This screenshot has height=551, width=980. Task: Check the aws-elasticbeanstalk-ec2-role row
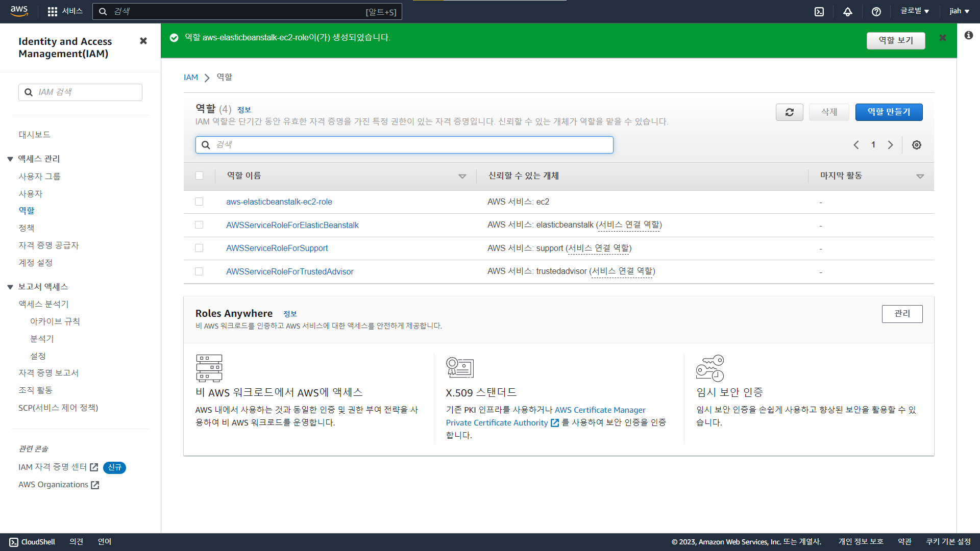pyautogui.click(x=199, y=202)
